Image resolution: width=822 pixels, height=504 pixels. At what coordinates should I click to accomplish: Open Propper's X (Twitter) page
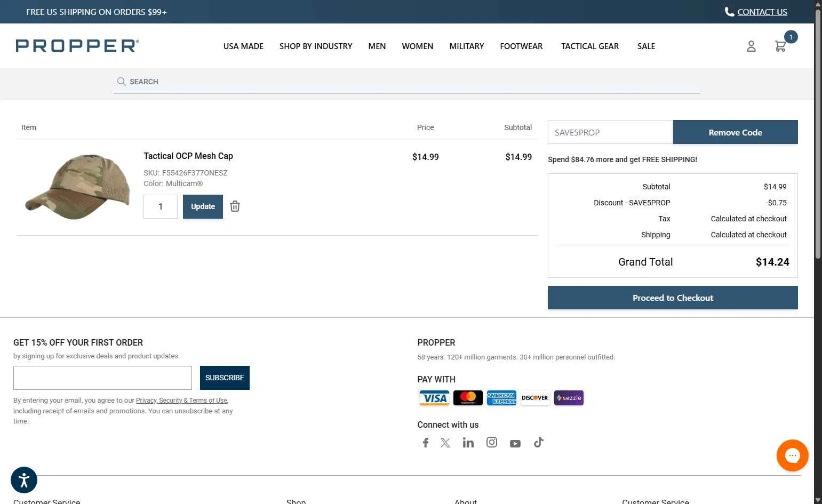445,443
